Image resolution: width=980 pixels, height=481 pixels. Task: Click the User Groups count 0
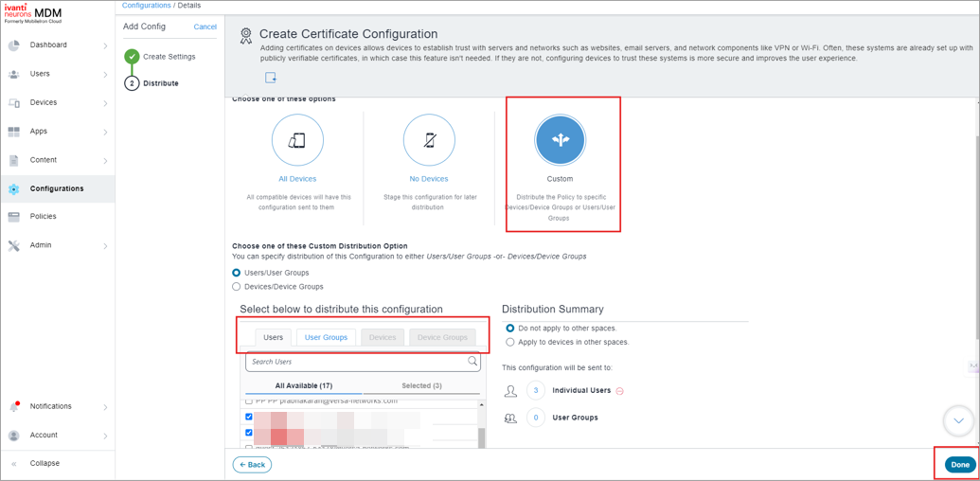536,418
